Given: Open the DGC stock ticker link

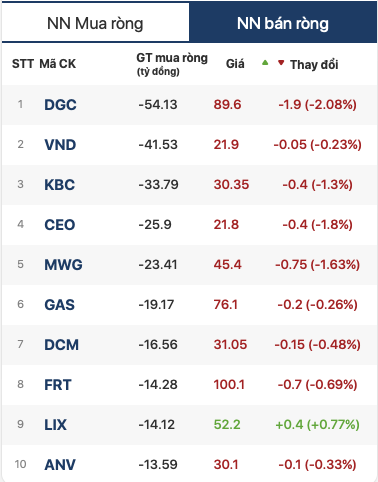Looking at the screenshot, I should 60,105.
